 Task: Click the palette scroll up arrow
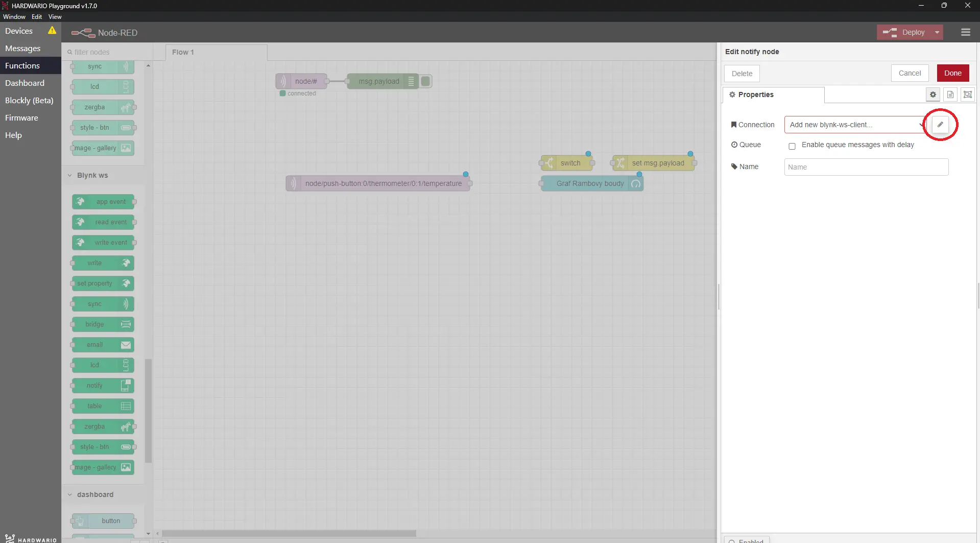pos(148,65)
